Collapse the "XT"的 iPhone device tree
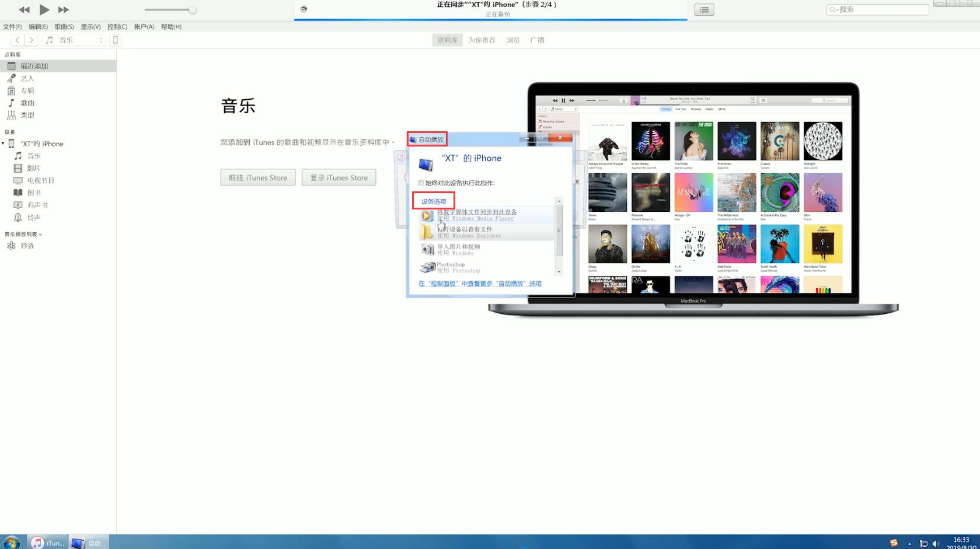This screenshot has height=549, width=980. pyautogui.click(x=3, y=144)
